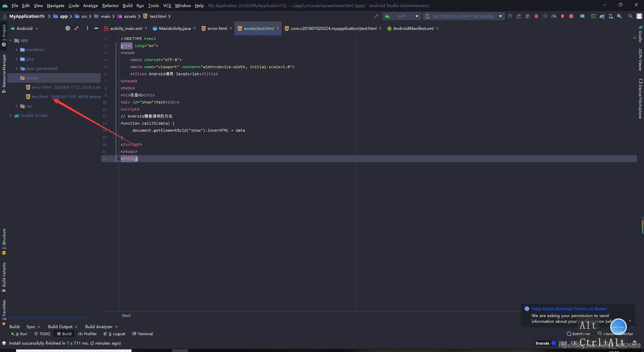644x352 pixels.
Task: Click the Dracula theme status label
Action: (542, 343)
